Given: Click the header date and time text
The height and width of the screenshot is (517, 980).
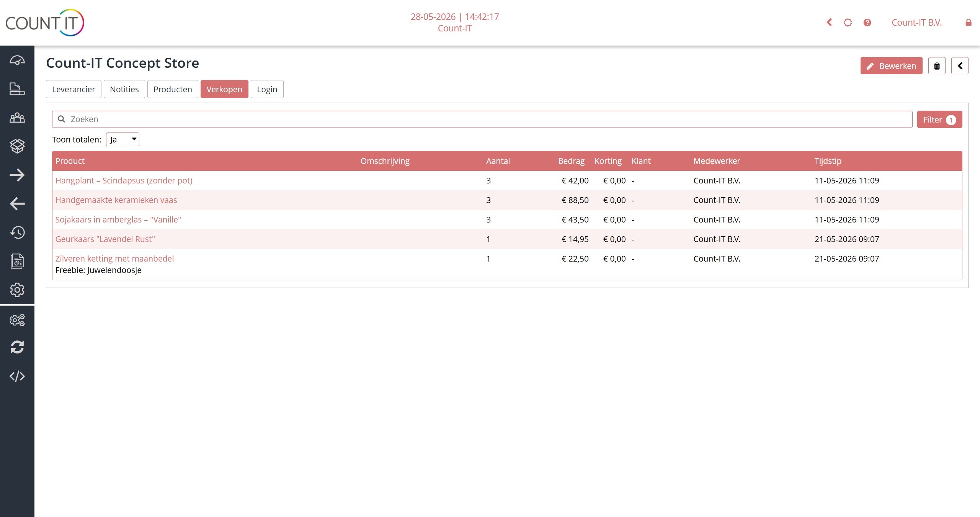Looking at the screenshot, I should [455, 16].
